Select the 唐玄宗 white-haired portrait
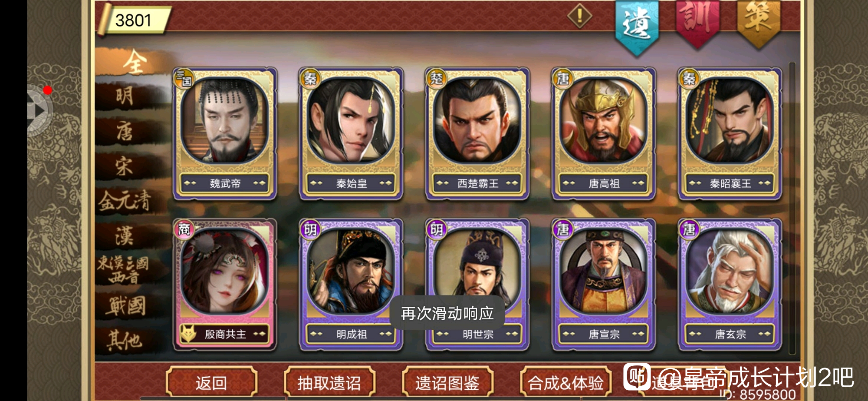This screenshot has width=868, height=401. click(x=730, y=285)
